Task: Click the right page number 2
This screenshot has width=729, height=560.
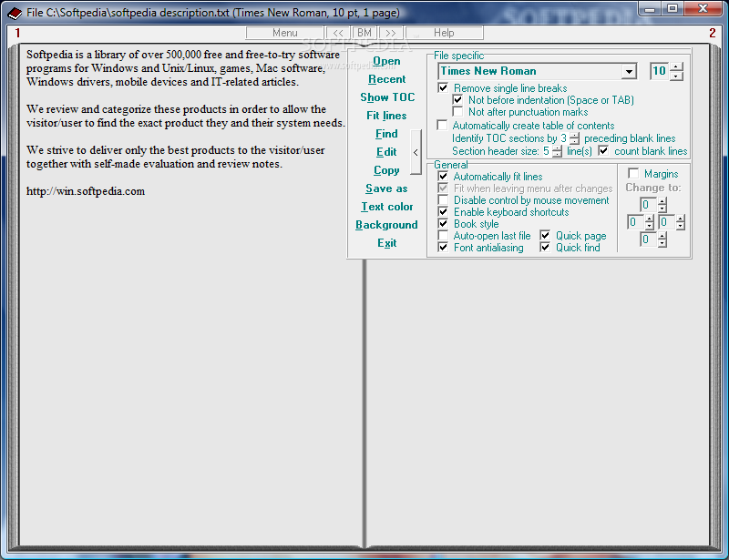Action: 713,33
